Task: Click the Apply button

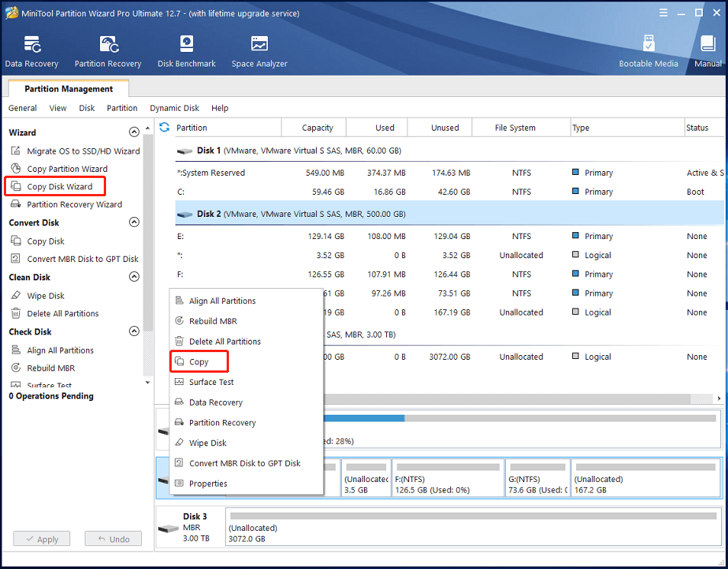Action: point(42,538)
